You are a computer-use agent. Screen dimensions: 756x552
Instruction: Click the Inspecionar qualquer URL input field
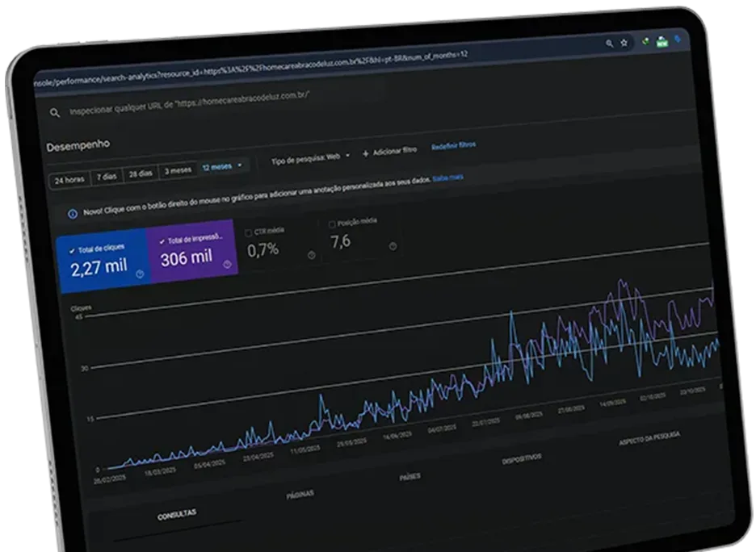pyautogui.click(x=190, y=105)
